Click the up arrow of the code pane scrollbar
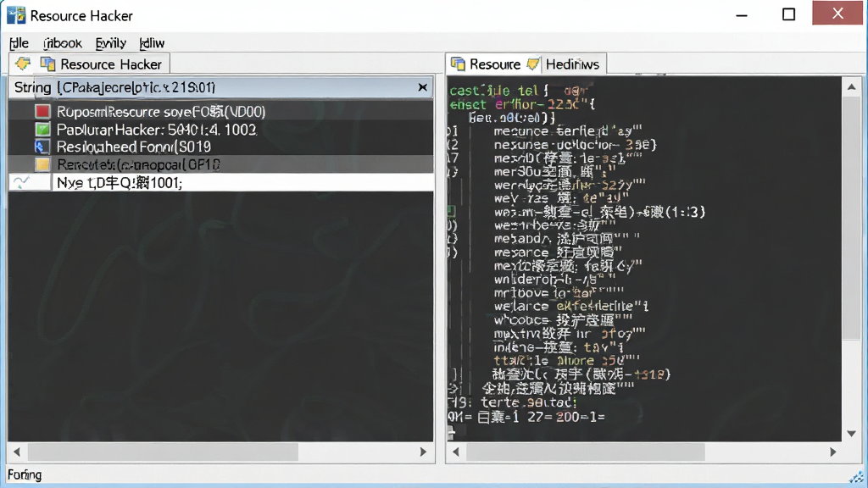This screenshot has width=868, height=488. click(x=851, y=87)
